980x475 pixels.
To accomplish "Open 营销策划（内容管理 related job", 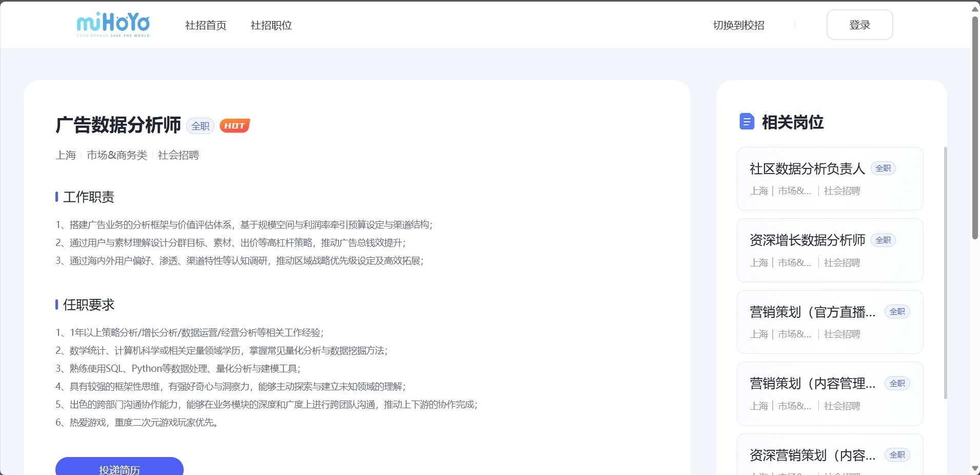I will click(x=812, y=384).
